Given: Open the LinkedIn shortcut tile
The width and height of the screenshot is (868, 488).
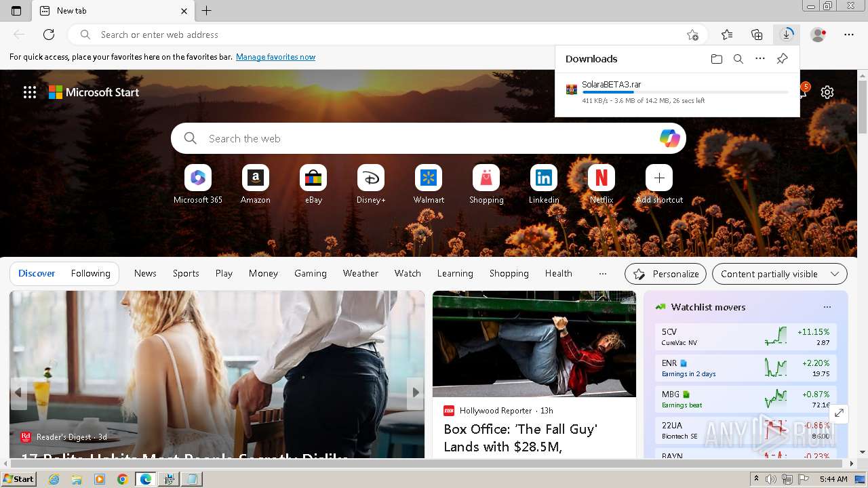Looking at the screenshot, I should coord(544,184).
